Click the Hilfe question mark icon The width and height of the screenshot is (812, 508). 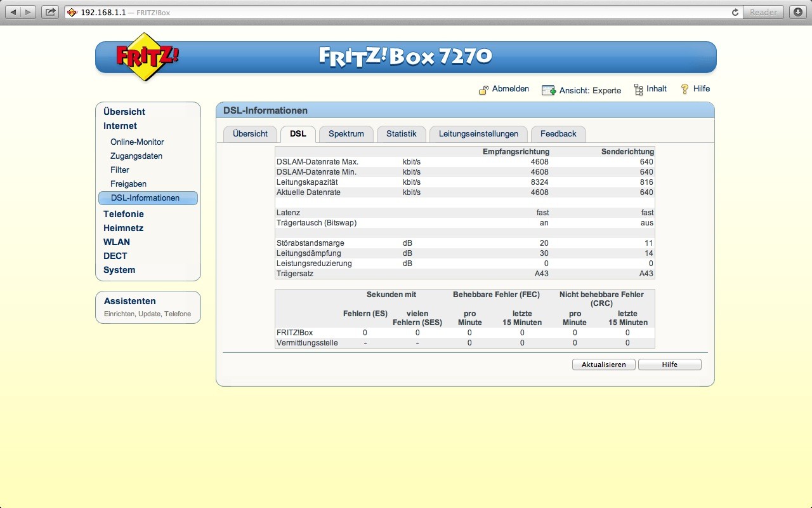684,89
